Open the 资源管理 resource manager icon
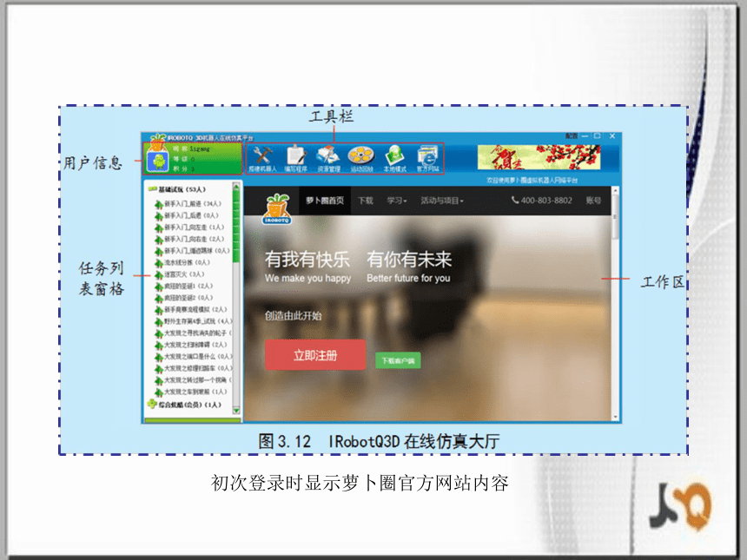Screen dimensions: 747x560 coord(328,159)
